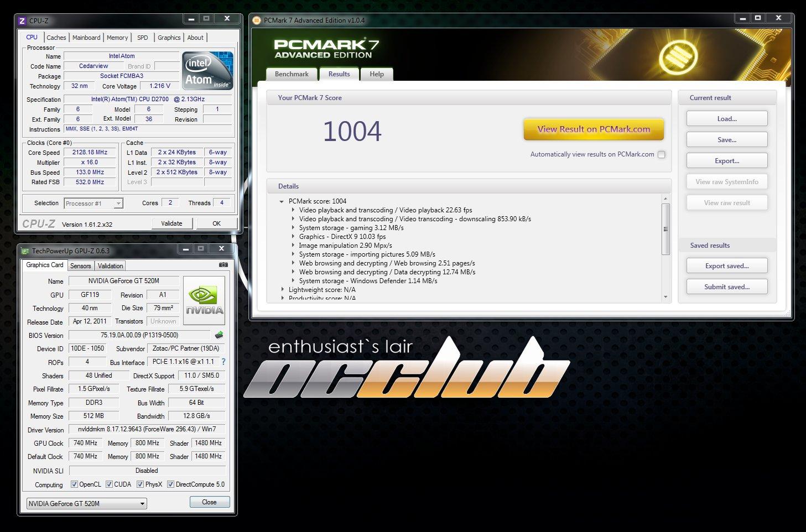Expand the Windows Defender 1.14 MB/s row
Screen dimensions: 806x532
tap(293, 281)
